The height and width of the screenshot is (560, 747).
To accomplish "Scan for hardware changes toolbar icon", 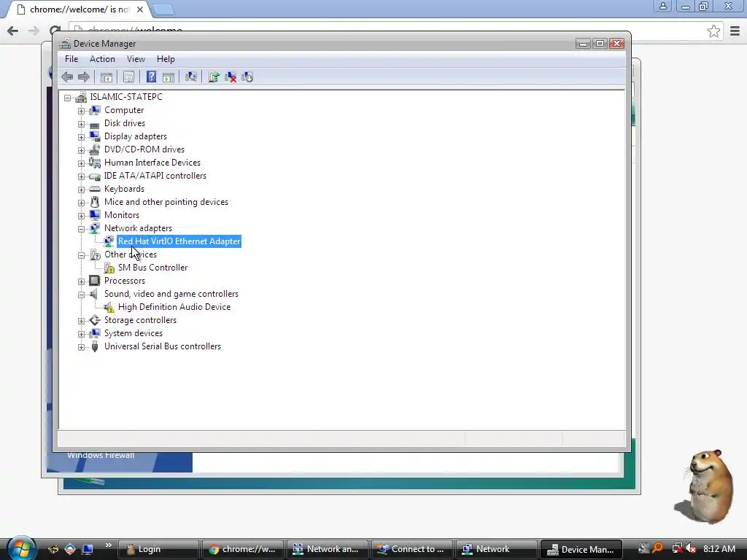I will [x=191, y=77].
